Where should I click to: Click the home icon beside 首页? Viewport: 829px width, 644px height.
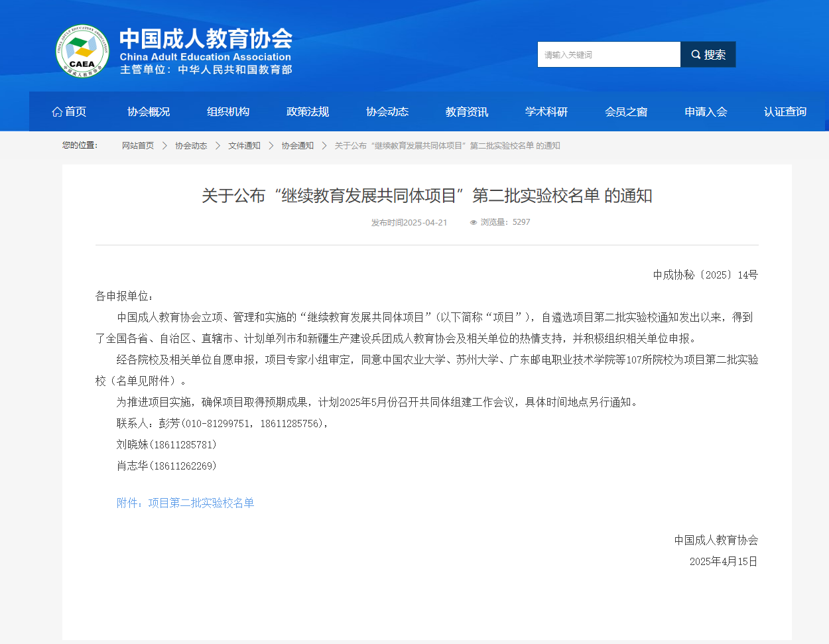click(57, 111)
